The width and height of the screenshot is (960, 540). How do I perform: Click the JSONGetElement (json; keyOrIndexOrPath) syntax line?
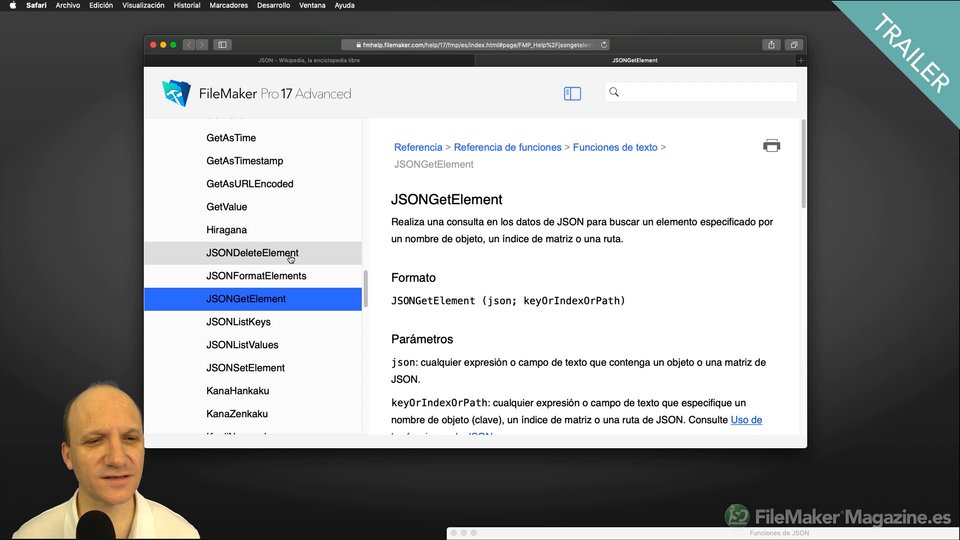coord(508,301)
